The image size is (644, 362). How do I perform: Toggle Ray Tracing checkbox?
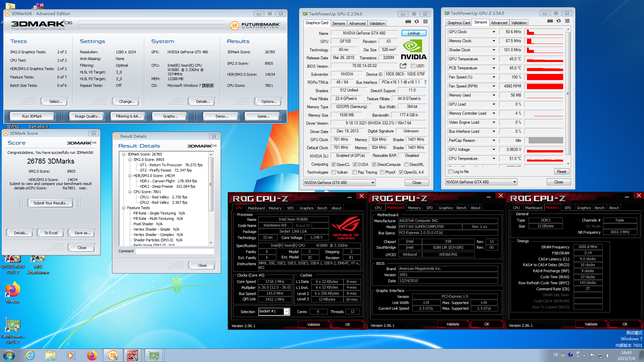tap(355, 172)
